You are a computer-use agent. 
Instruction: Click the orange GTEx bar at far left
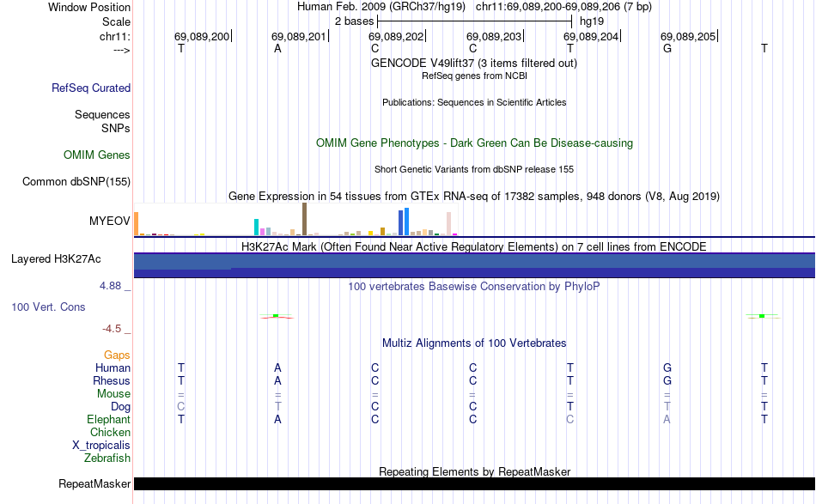[x=137, y=224]
